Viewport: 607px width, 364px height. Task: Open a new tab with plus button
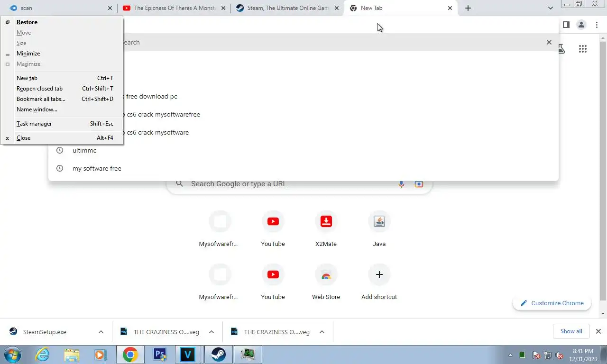pos(468,8)
